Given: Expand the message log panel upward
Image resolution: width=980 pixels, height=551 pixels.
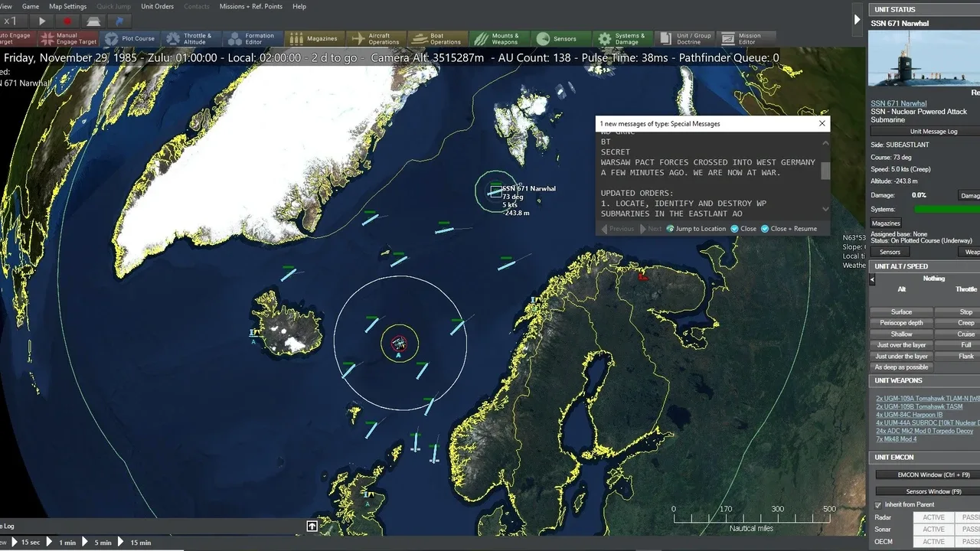Looking at the screenshot, I should point(312,526).
